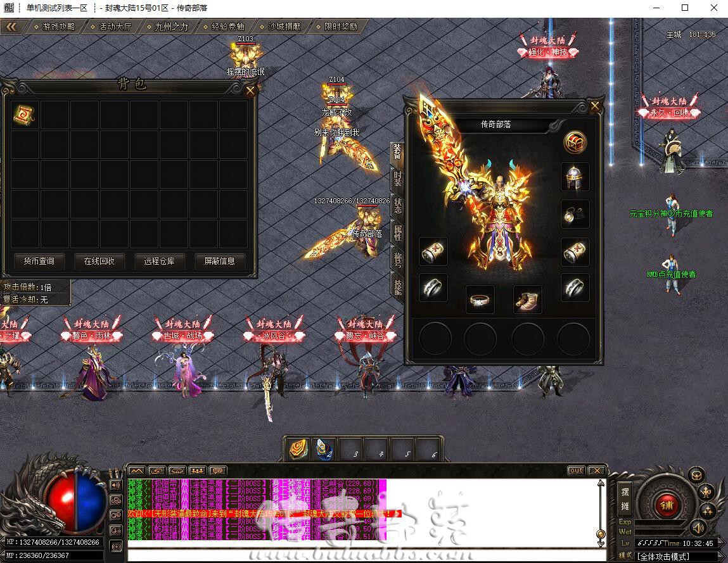Open the 限时奖励 menu
Screen dimensions: 728x563
pos(336,27)
